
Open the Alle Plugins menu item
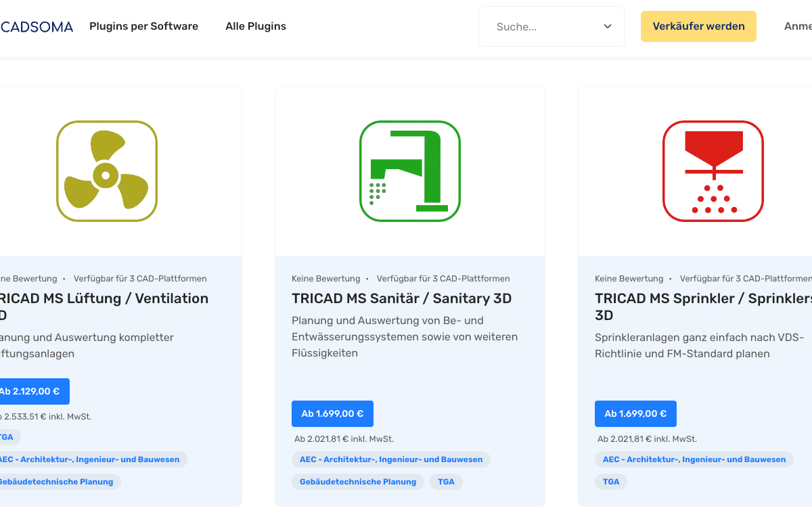pos(256,26)
